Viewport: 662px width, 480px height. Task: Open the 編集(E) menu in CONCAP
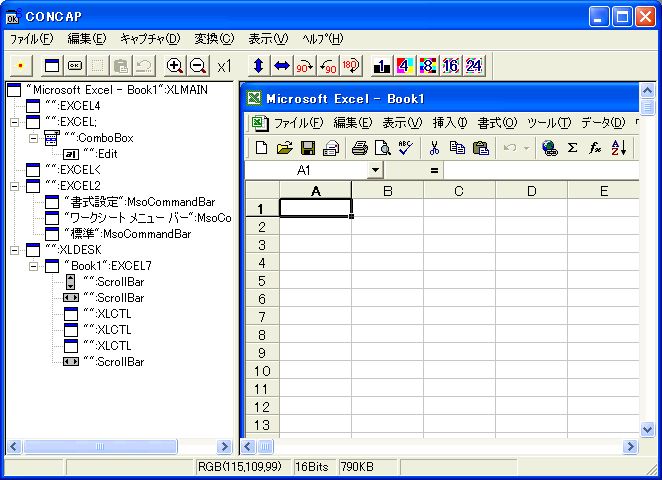tap(87, 39)
